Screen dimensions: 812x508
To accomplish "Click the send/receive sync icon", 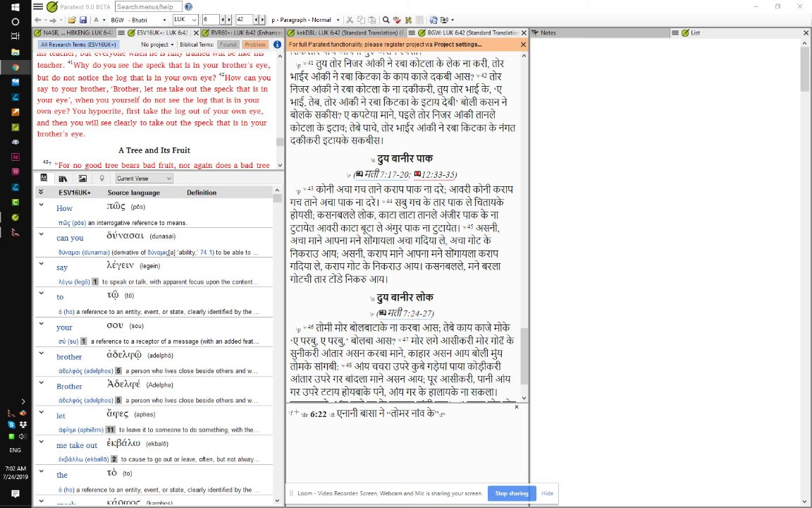I will [433, 20].
